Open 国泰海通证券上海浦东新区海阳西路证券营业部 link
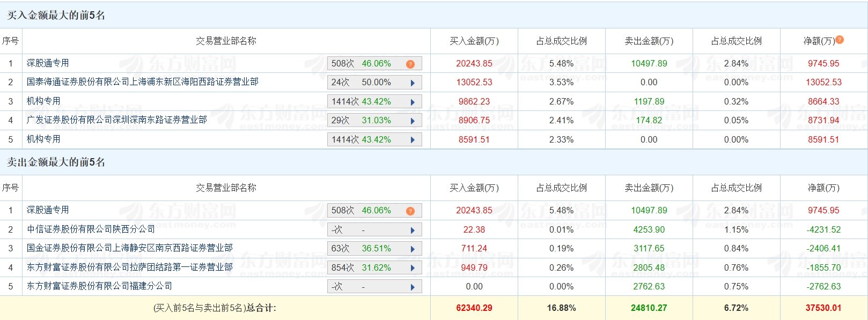Viewport: 868px width, 320px height. point(142,82)
